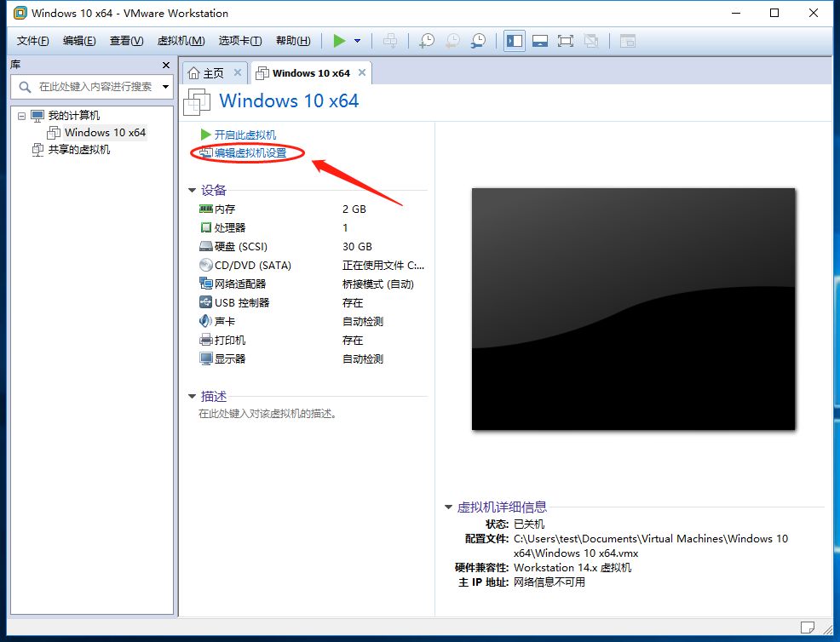Click the 硬盘 (SCSI) device icon
This screenshot has height=642, width=840.
click(205, 246)
